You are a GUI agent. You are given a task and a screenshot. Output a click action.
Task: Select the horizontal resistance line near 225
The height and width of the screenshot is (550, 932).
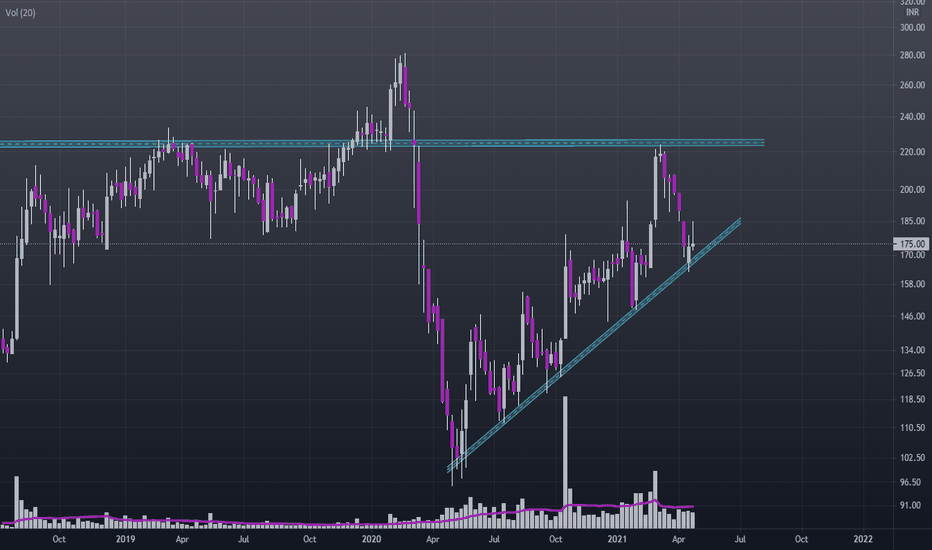pos(382,143)
